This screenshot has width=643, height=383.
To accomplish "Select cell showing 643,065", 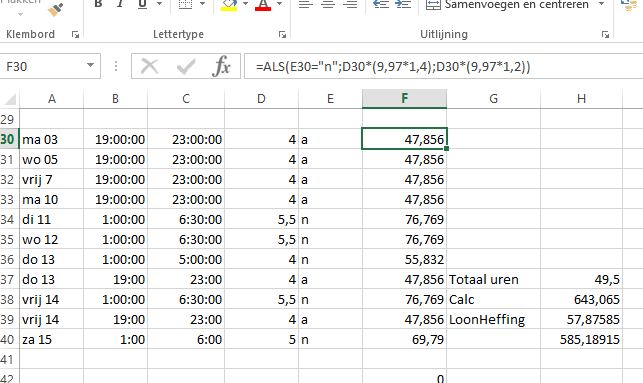I will click(x=581, y=299).
